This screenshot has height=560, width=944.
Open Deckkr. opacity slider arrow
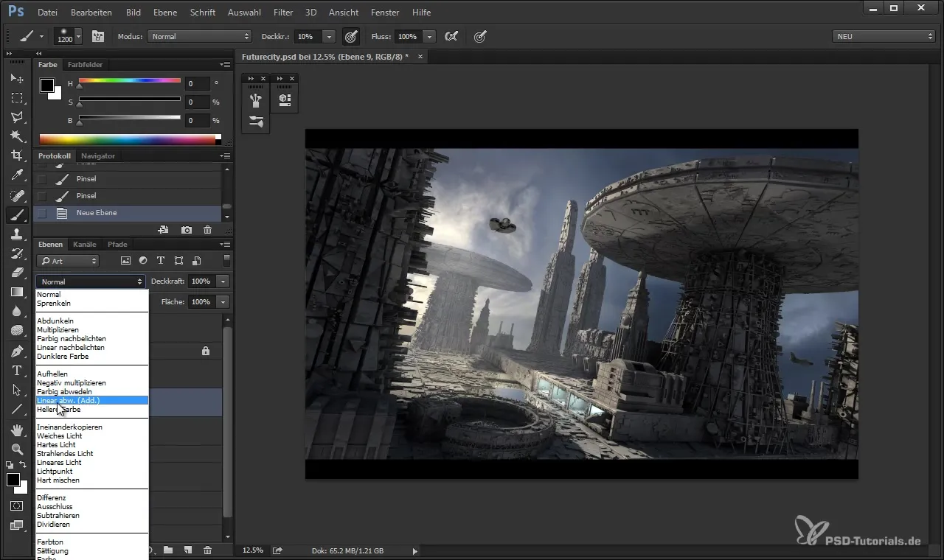(x=329, y=36)
